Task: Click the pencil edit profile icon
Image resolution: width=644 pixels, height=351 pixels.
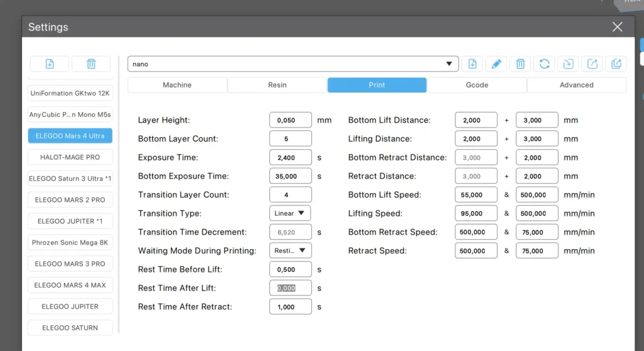Action: (496, 64)
